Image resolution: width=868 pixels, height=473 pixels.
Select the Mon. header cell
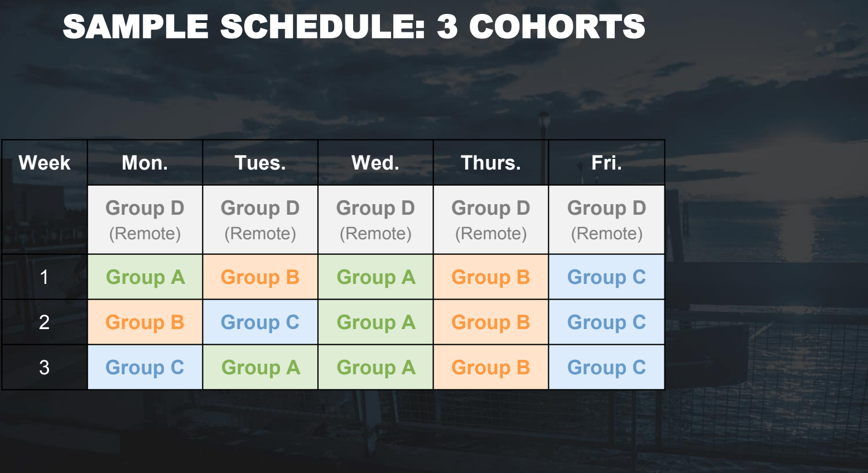click(x=145, y=163)
